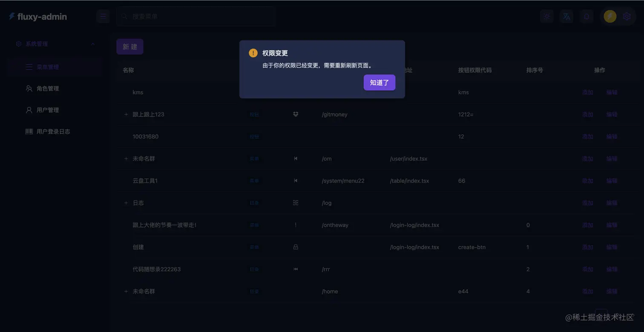
Task: Click the /user/index.tsx file path cell
Action: [x=408, y=159]
